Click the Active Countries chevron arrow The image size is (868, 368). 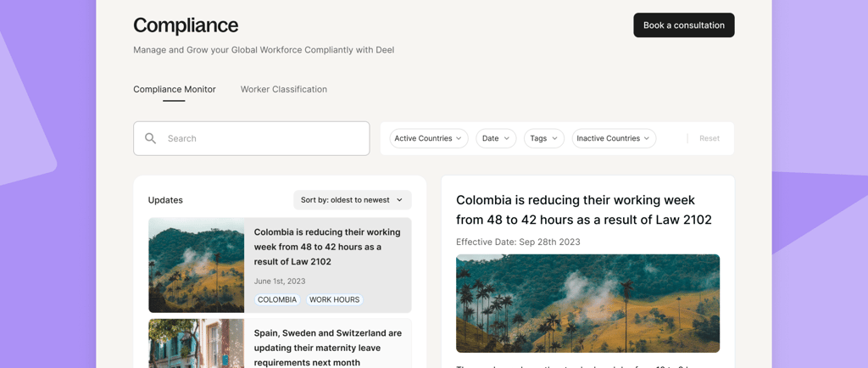coord(459,138)
